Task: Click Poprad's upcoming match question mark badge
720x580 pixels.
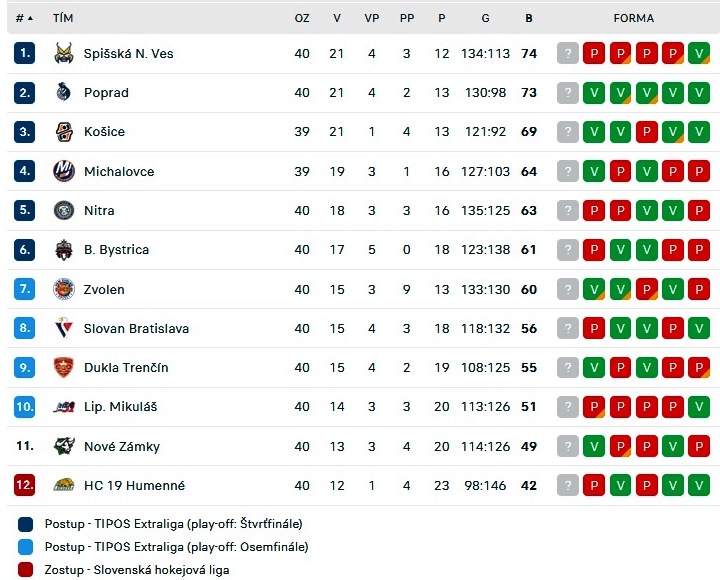Action: tap(568, 93)
